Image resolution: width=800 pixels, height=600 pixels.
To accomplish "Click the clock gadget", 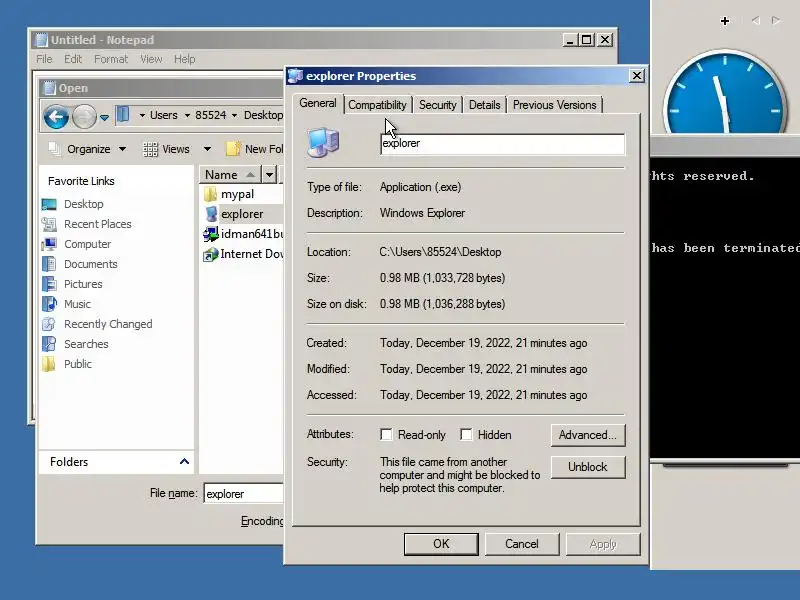I will point(724,92).
